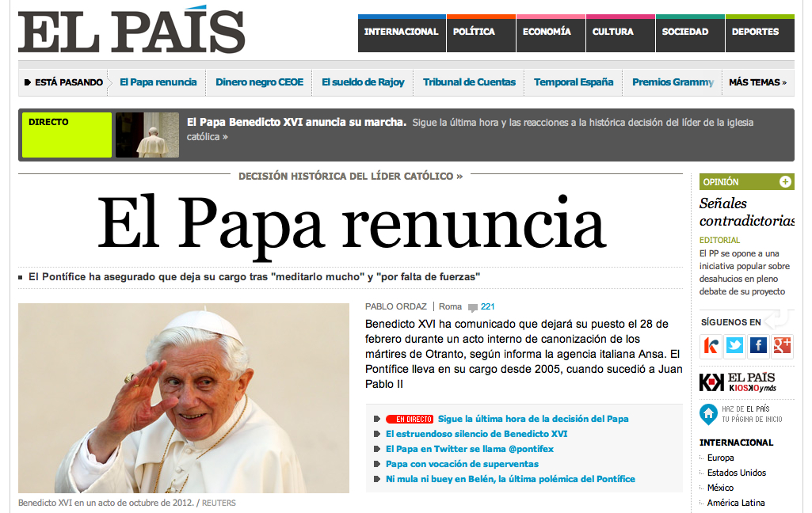Click the EN DIRECTO red badge
The width and height of the screenshot is (812, 513).
click(409, 420)
